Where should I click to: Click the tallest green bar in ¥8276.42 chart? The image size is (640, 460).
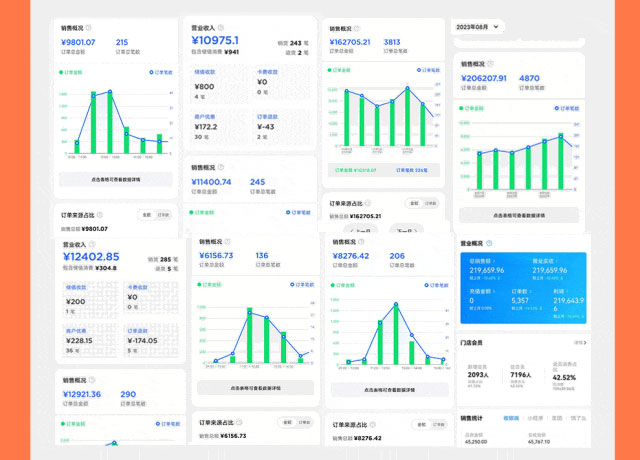[x=395, y=335]
